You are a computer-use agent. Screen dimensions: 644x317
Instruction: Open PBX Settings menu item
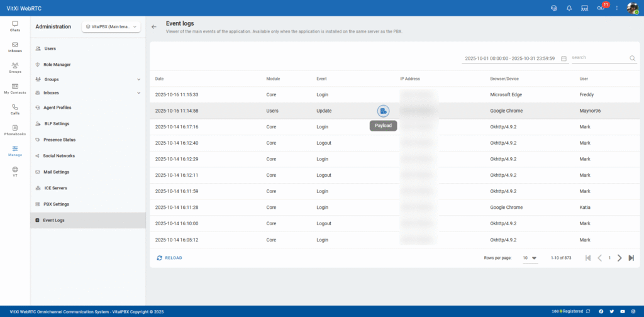coord(56,204)
